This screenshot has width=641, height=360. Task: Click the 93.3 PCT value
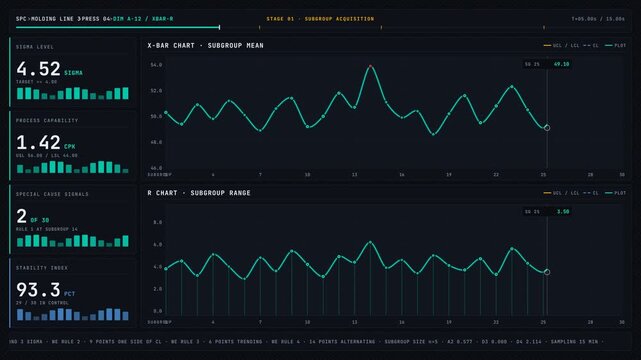pos(45,290)
